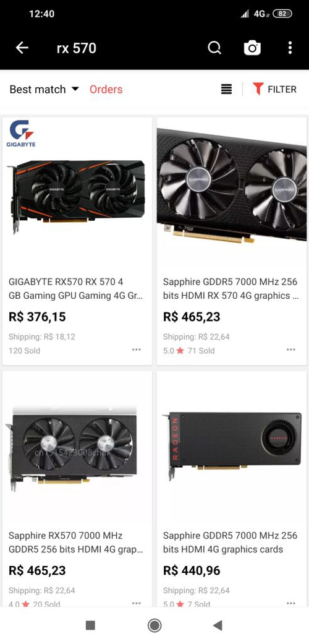Tap the Android recent apps square
The image size is (309, 644).
coord(90,625)
